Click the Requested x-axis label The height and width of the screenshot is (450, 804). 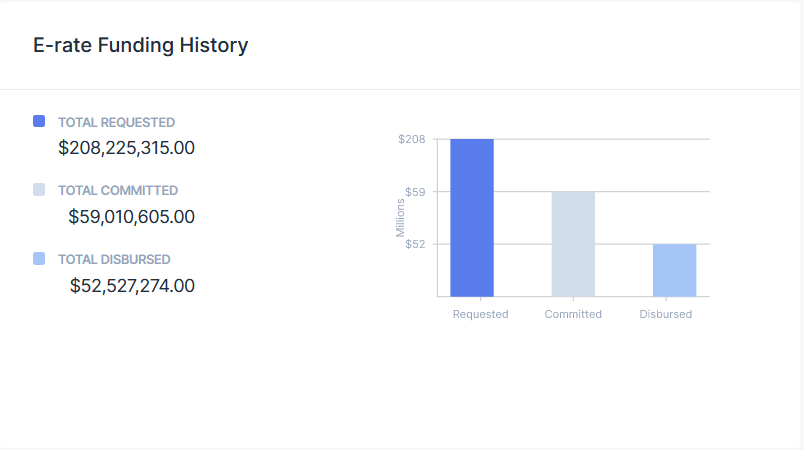[x=480, y=314]
